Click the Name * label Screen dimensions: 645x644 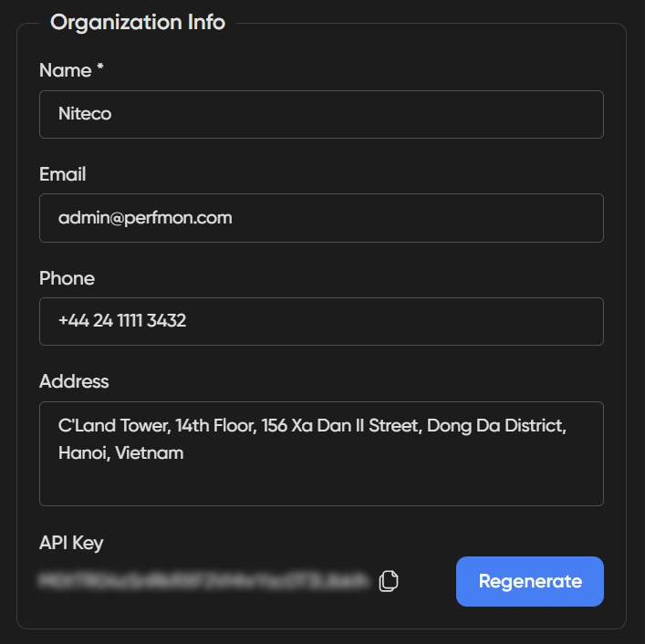pyautogui.click(x=71, y=70)
